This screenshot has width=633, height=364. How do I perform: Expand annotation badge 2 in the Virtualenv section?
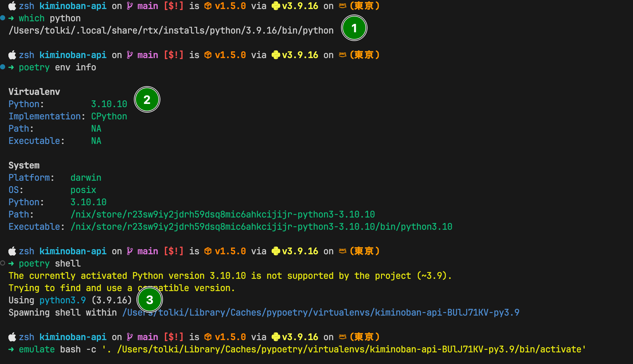coord(147,100)
